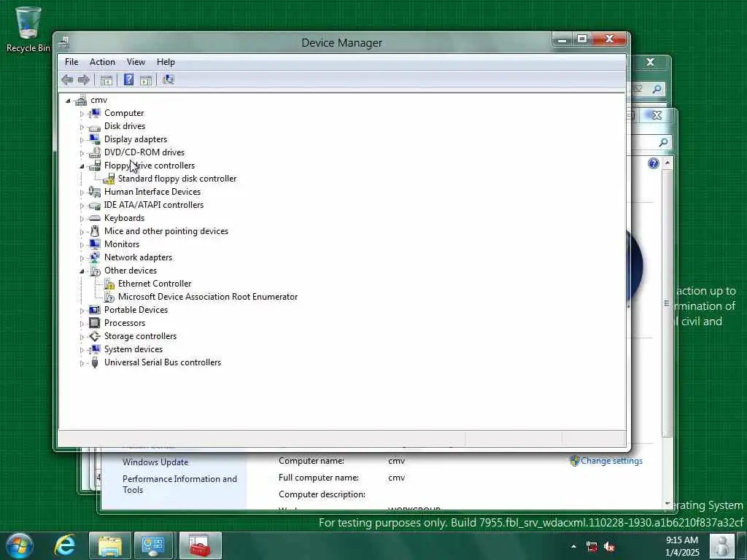Screen dimensions: 747x560
Task: Click the muted speaker tray icon
Action: point(608,547)
